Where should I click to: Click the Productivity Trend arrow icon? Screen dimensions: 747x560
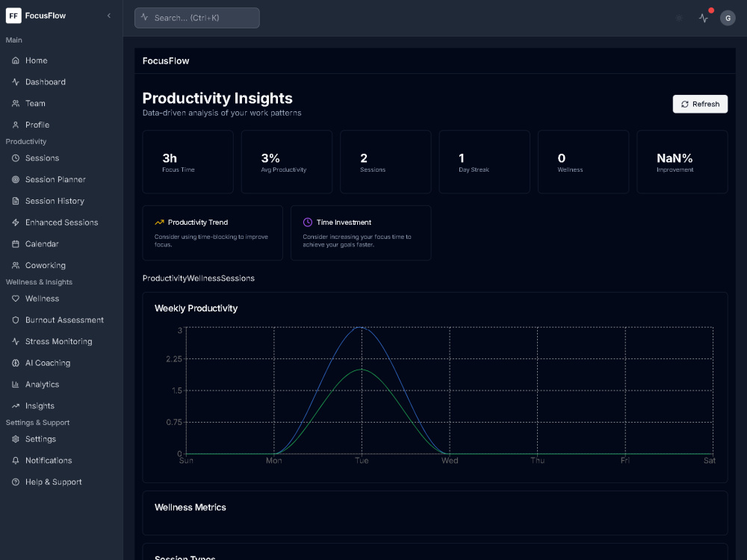pos(159,223)
